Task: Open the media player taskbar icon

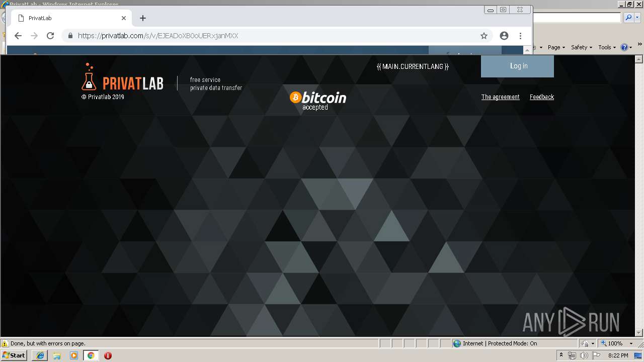Action: click(x=74, y=355)
